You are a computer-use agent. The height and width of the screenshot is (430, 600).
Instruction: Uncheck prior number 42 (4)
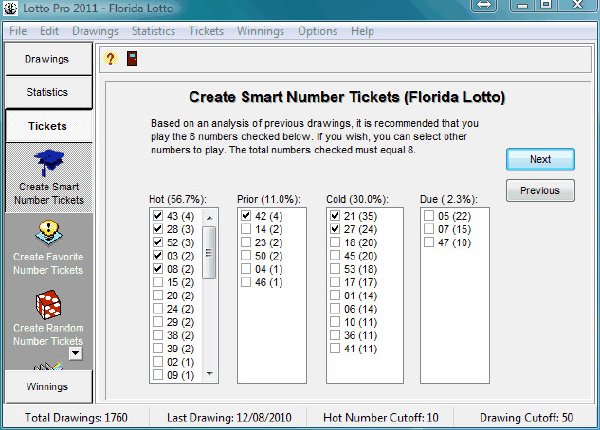click(246, 216)
